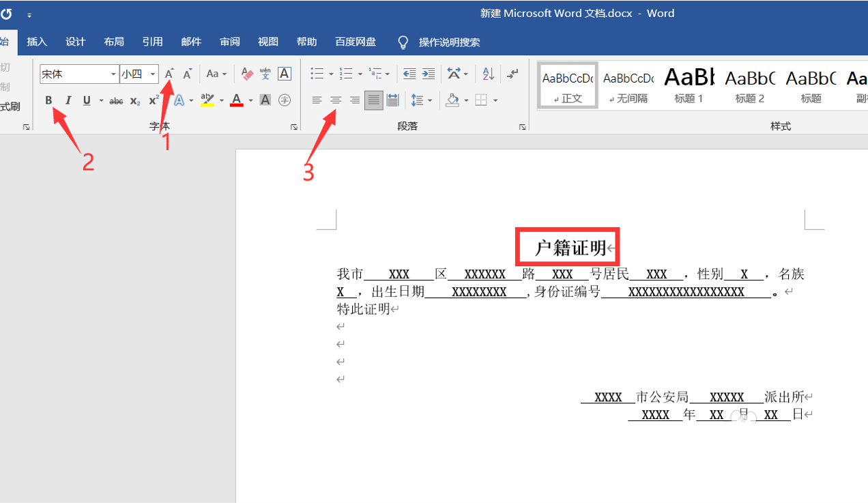This screenshot has width=868, height=503.
Task: Open the font name dropdown 宋体
Action: click(x=113, y=74)
